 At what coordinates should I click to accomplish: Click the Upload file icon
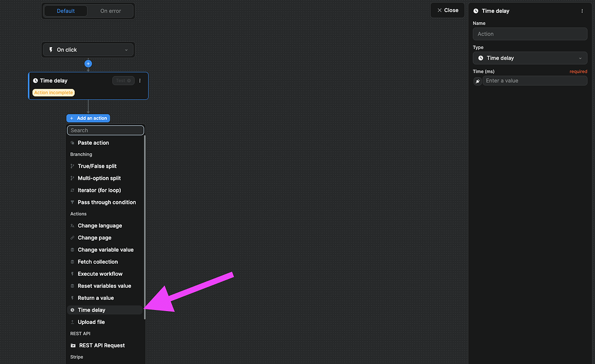[72, 322]
